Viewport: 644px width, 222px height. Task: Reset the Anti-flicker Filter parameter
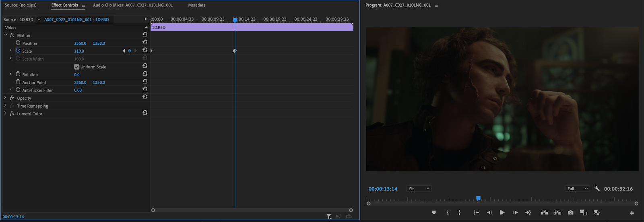pos(145,89)
